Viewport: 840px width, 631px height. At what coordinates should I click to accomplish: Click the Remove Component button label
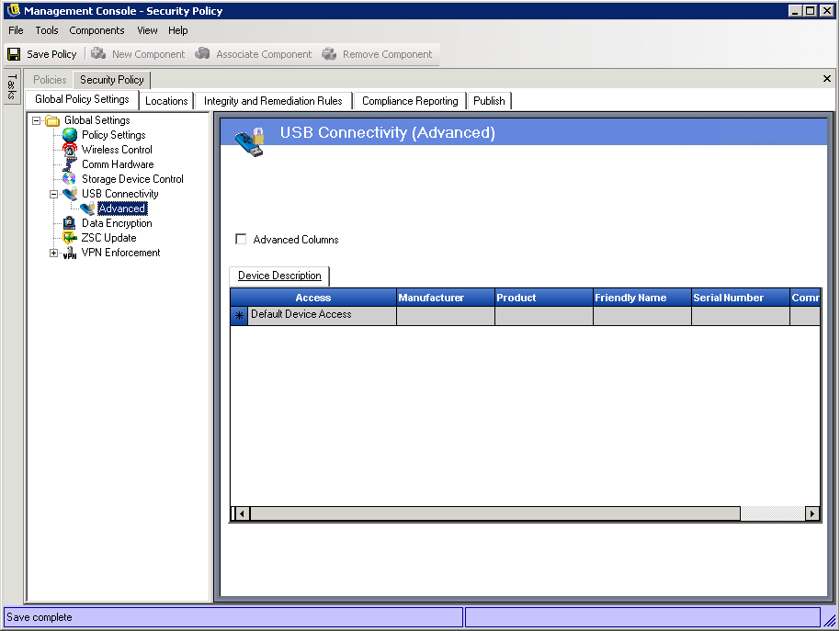point(387,54)
